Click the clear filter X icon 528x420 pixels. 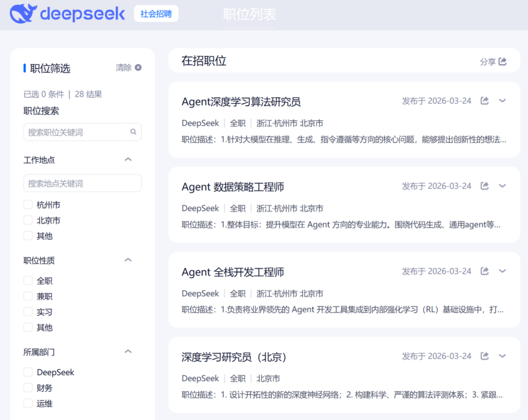click(x=138, y=68)
